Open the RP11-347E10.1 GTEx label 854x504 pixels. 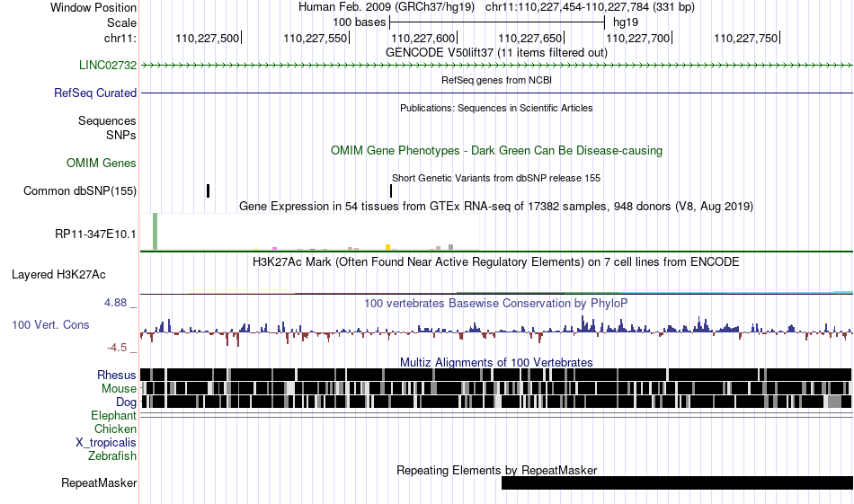point(95,234)
